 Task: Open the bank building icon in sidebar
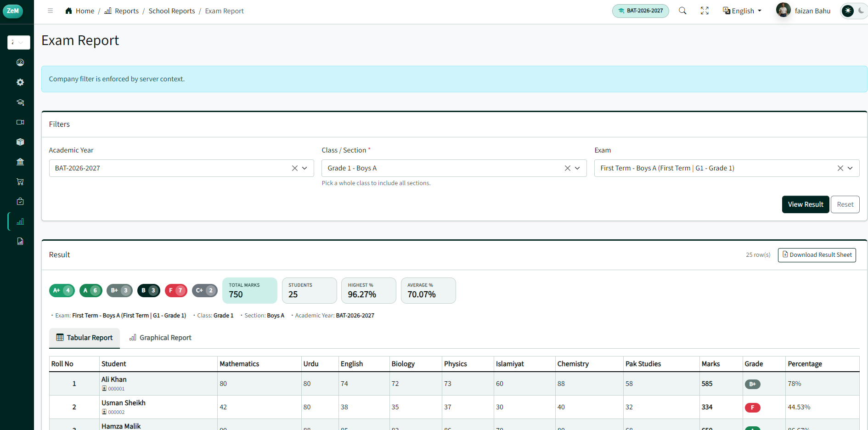tap(20, 162)
